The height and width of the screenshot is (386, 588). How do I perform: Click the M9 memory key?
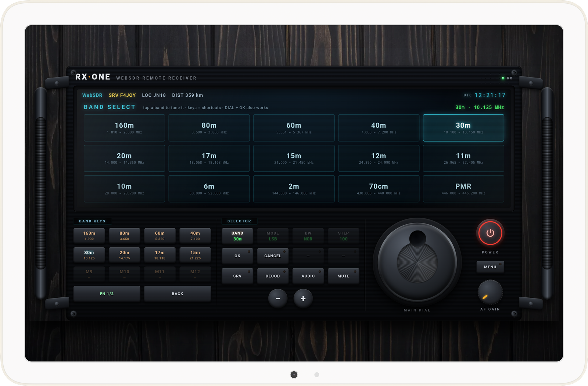(89, 274)
